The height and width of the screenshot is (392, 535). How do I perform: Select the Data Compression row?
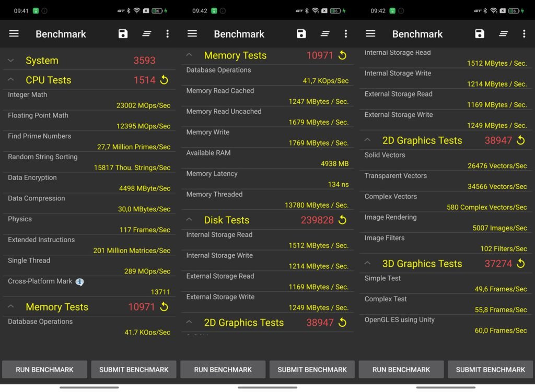click(x=89, y=204)
